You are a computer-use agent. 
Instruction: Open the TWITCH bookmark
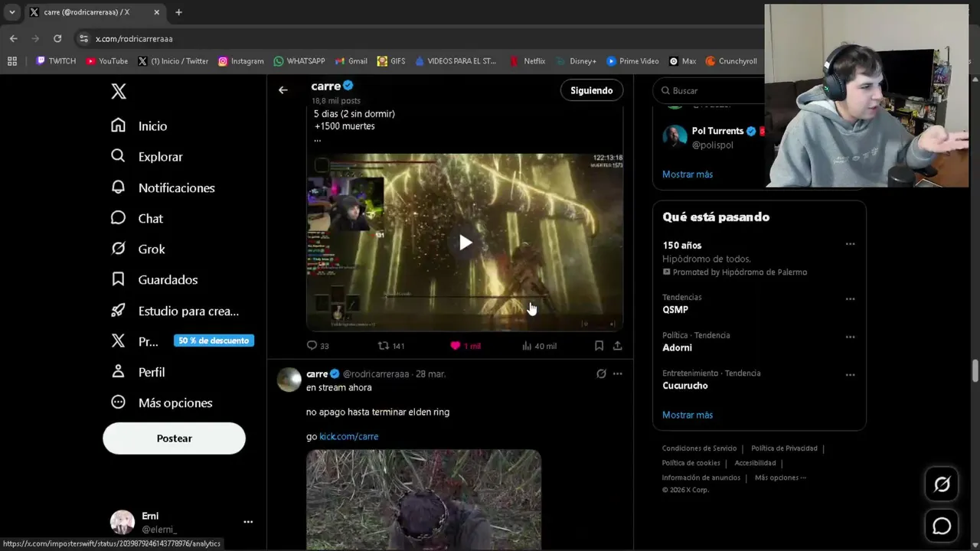tap(56, 61)
